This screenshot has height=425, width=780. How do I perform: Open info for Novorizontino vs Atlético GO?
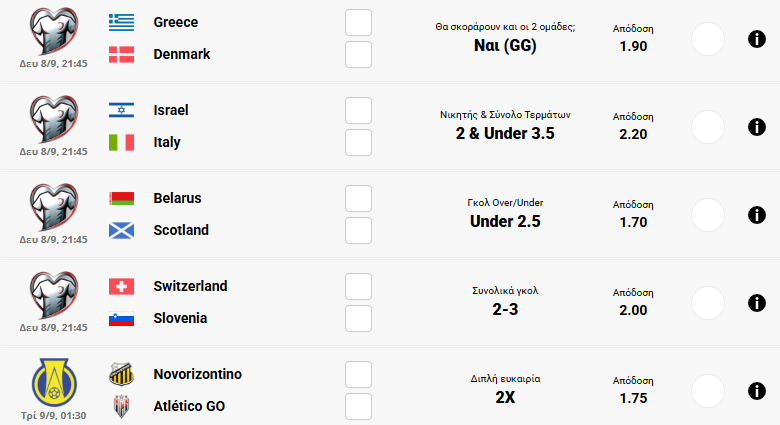coord(756,391)
